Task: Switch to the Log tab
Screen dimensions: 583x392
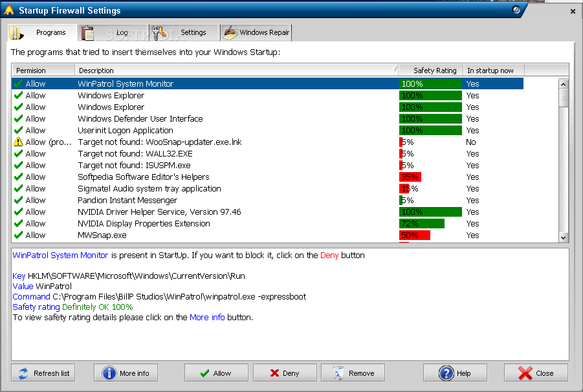Action: (x=113, y=33)
